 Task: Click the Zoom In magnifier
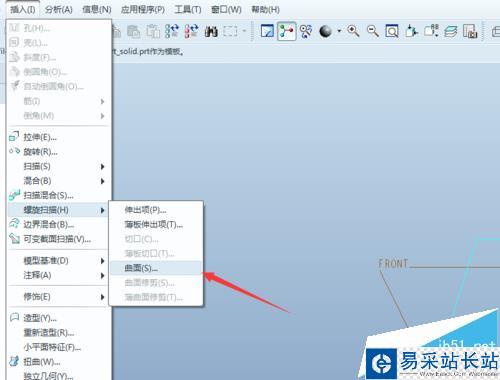(x=353, y=31)
